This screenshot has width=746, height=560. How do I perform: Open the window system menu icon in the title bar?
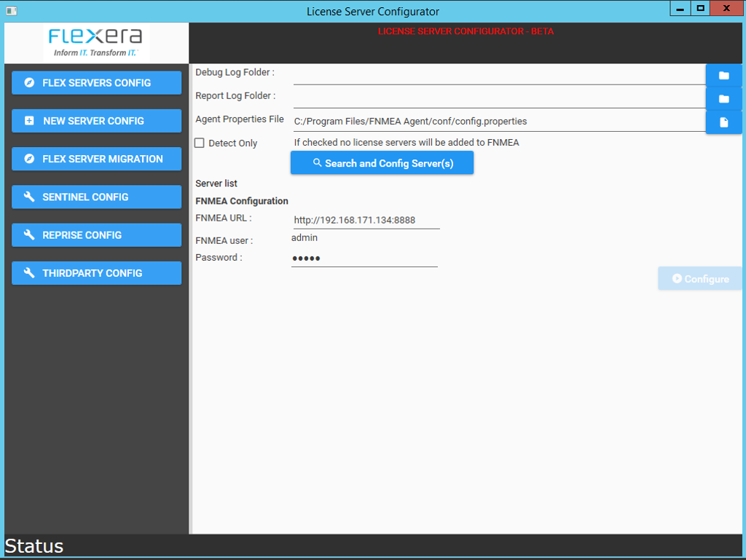[12, 10]
